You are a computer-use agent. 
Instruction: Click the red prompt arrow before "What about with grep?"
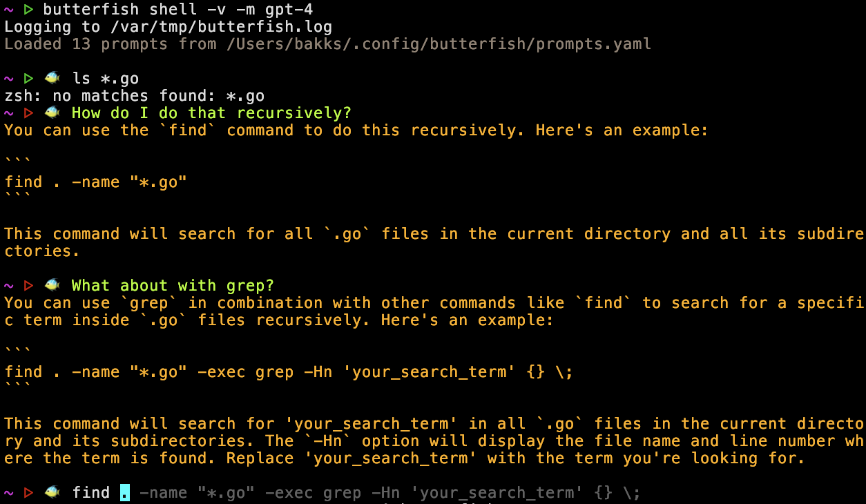pyautogui.click(x=28, y=286)
